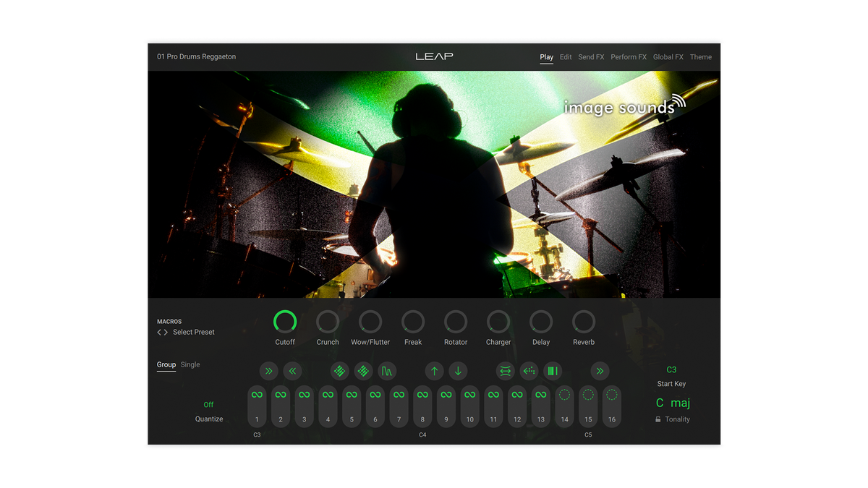
Task: Toggle the loop icon on pad 5
Action: click(x=352, y=395)
